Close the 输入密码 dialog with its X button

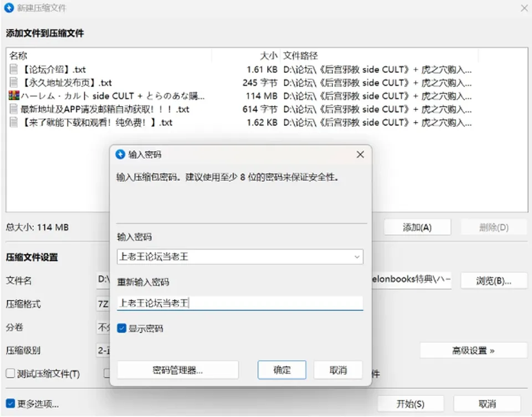tap(360, 155)
